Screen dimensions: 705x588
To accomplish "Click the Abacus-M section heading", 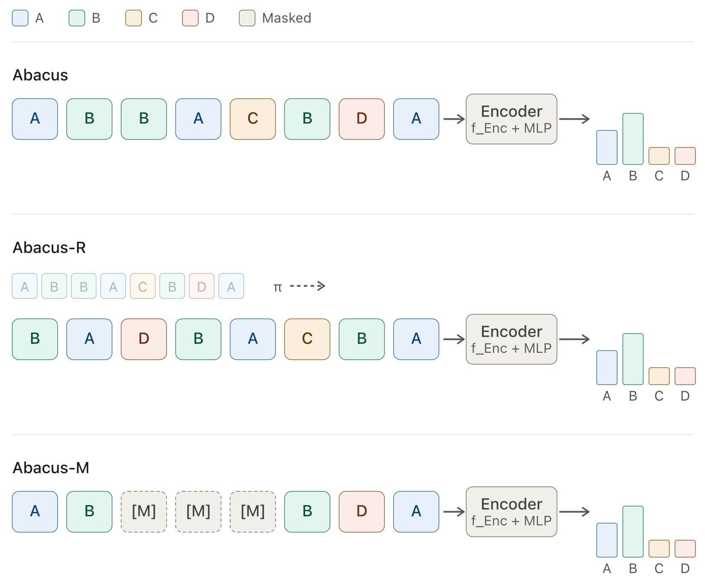I will pyautogui.click(x=51, y=467).
